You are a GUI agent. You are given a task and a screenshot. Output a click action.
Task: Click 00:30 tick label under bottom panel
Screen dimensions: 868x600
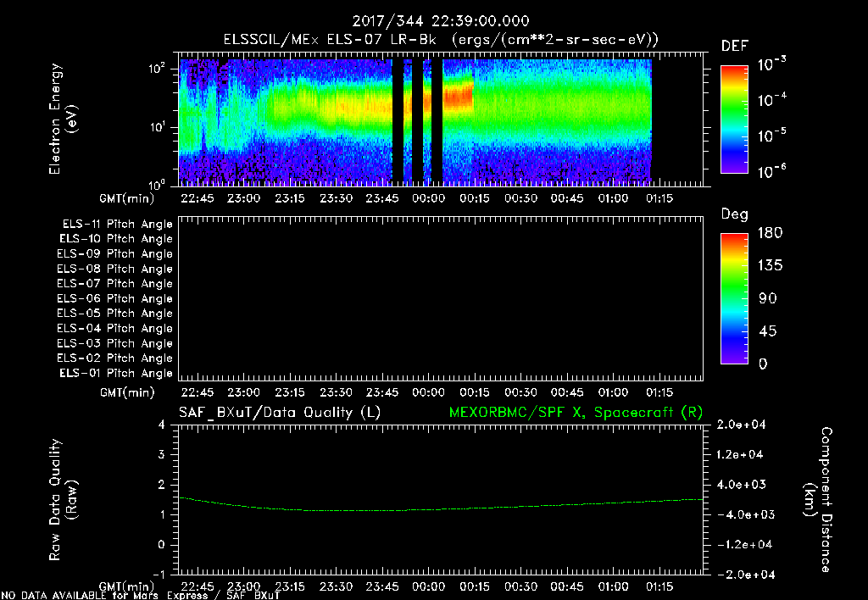521,586
